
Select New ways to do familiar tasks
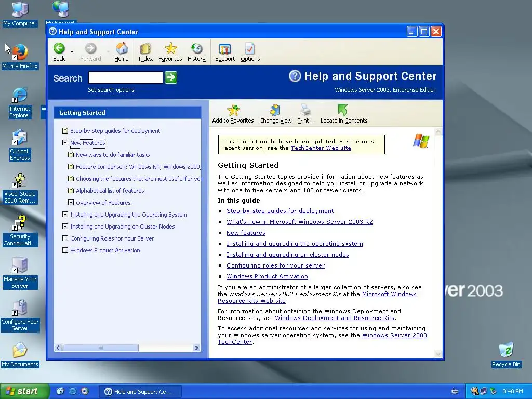(113, 155)
